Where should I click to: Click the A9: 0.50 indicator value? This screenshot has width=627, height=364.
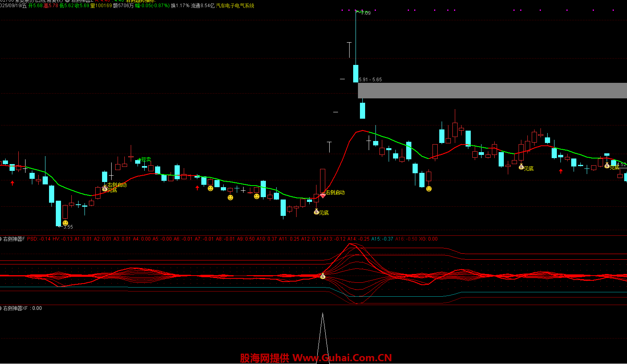tap(246, 239)
